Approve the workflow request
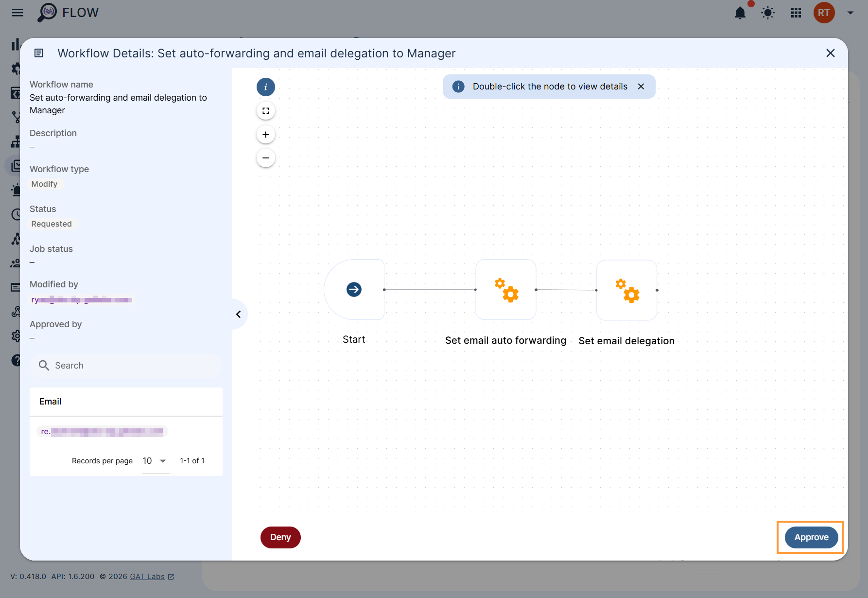 811,537
